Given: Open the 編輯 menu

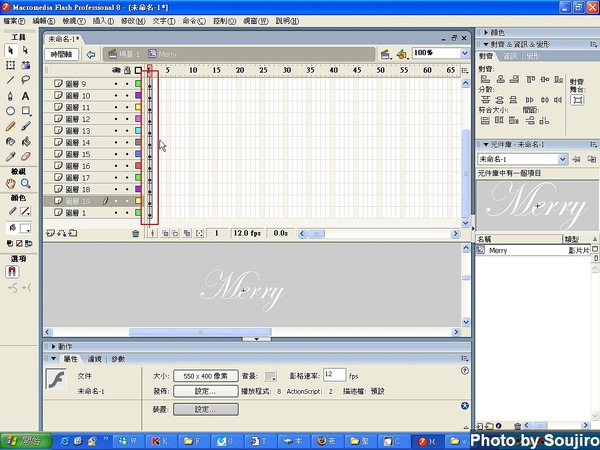Looking at the screenshot, I should tap(44, 21).
